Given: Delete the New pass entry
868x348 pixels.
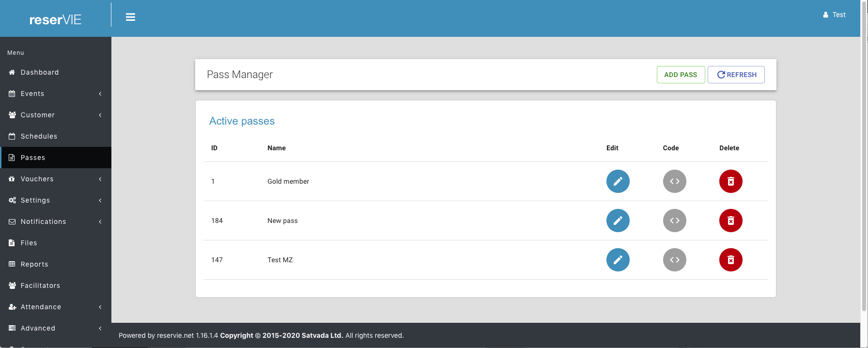Looking at the screenshot, I should pyautogui.click(x=730, y=221).
